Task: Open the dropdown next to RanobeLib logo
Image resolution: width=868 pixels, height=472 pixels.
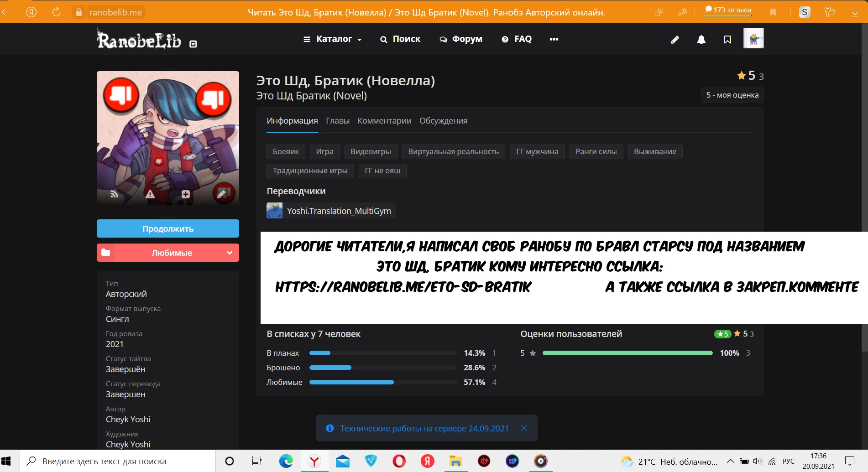Action: tap(193, 44)
